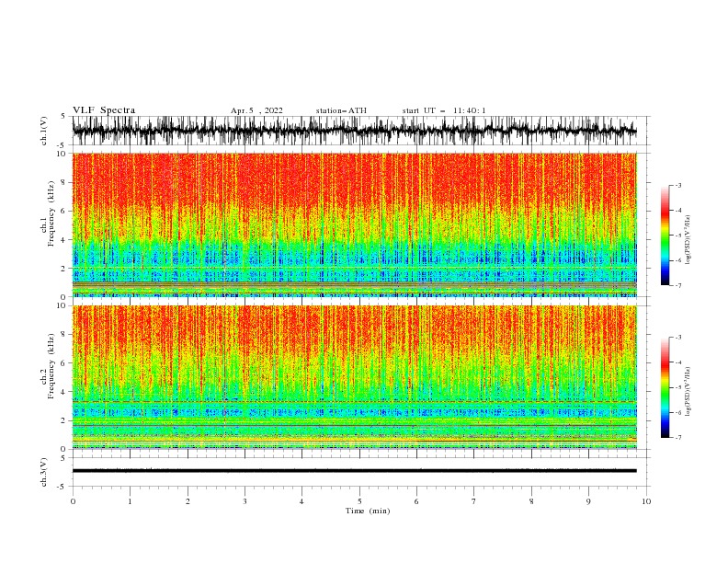Click the 'start UT = 11:40:1' label
728x563 pixels.
tap(444, 110)
